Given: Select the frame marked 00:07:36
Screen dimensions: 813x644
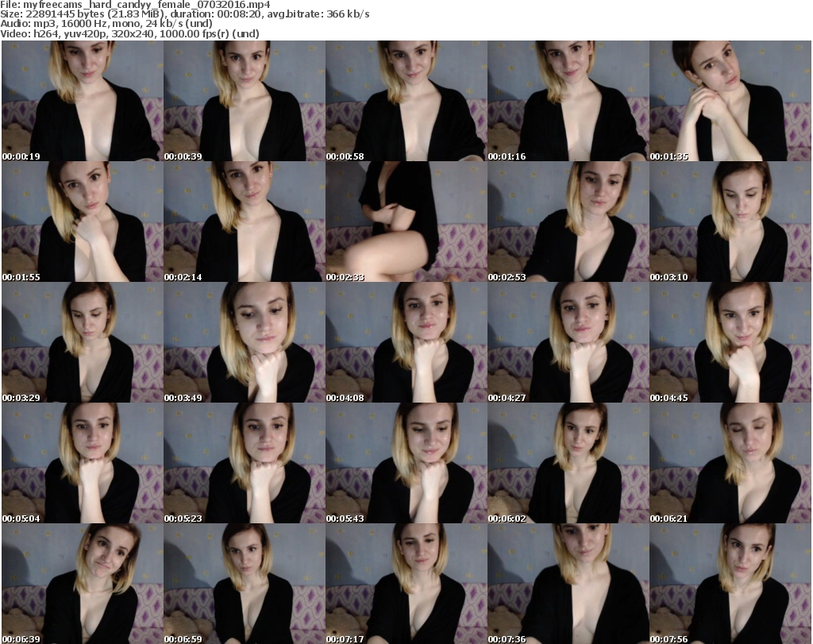Looking at the screenshot, I should tap(568, 584).
